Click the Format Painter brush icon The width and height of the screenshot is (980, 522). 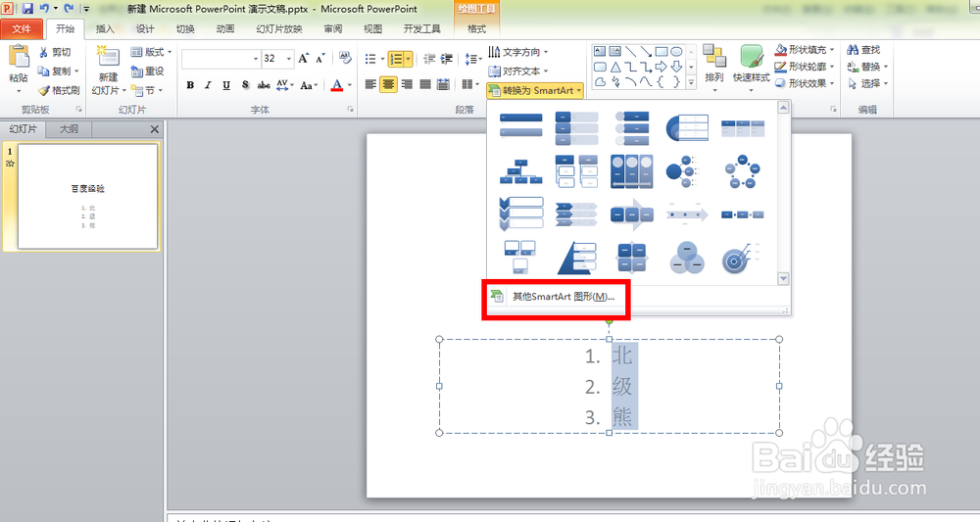[x=43, y=90]
